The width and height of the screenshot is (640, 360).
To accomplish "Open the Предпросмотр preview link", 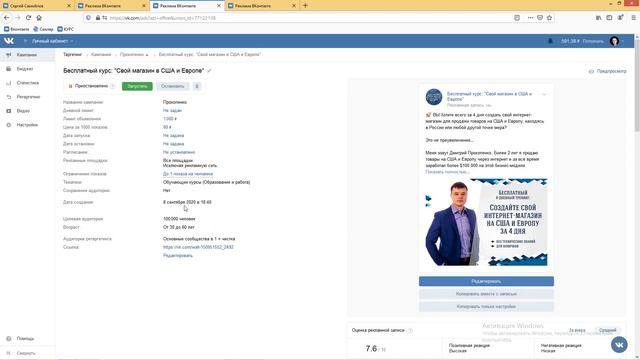I will pyautogui.click(x=607, y=71).
